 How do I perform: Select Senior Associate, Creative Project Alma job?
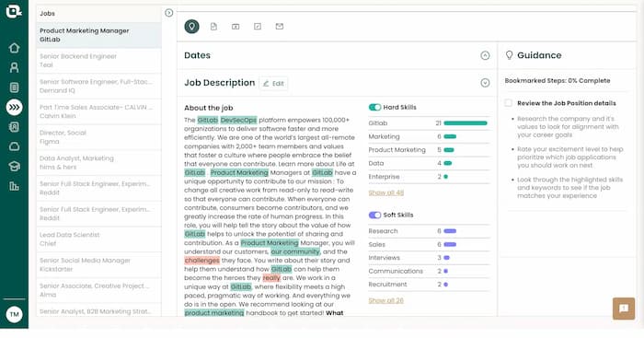coord(99,290)
